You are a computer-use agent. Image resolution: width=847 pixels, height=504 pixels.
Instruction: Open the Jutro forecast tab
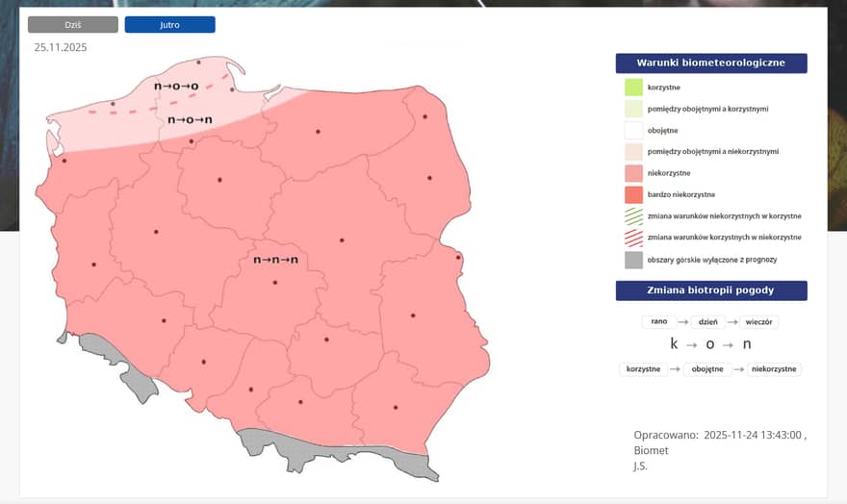[169, 25]
